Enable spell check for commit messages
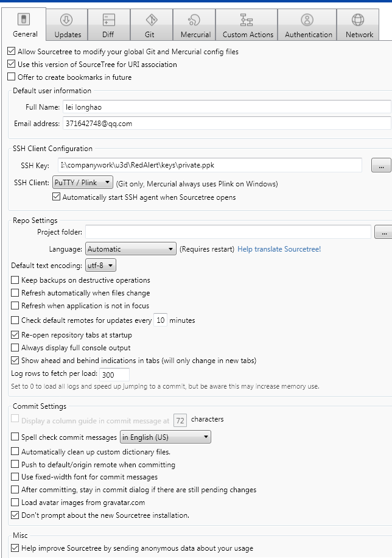 coord(15,437)
